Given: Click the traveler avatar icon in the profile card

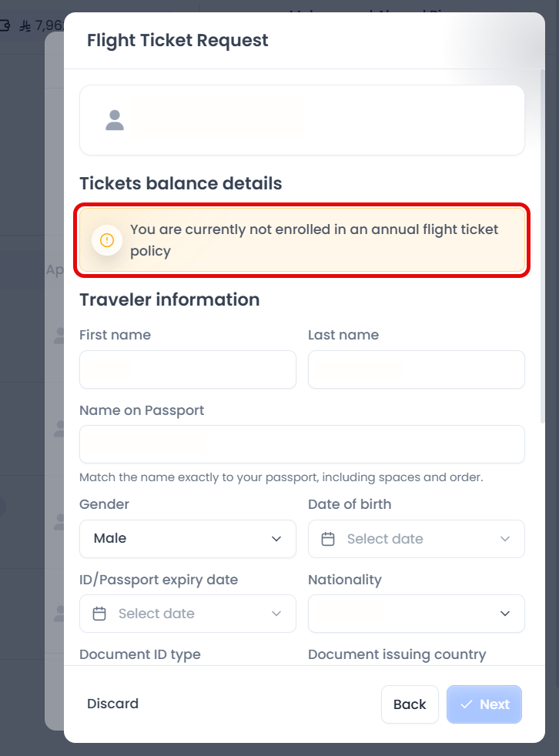Looking at the screenshot, I should [x=114, y=119].
